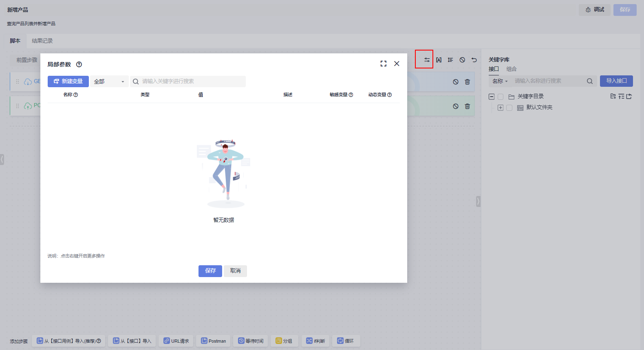Click the 描述 column header
Viewport: 644px width, 350px height.
click(288, 95)
